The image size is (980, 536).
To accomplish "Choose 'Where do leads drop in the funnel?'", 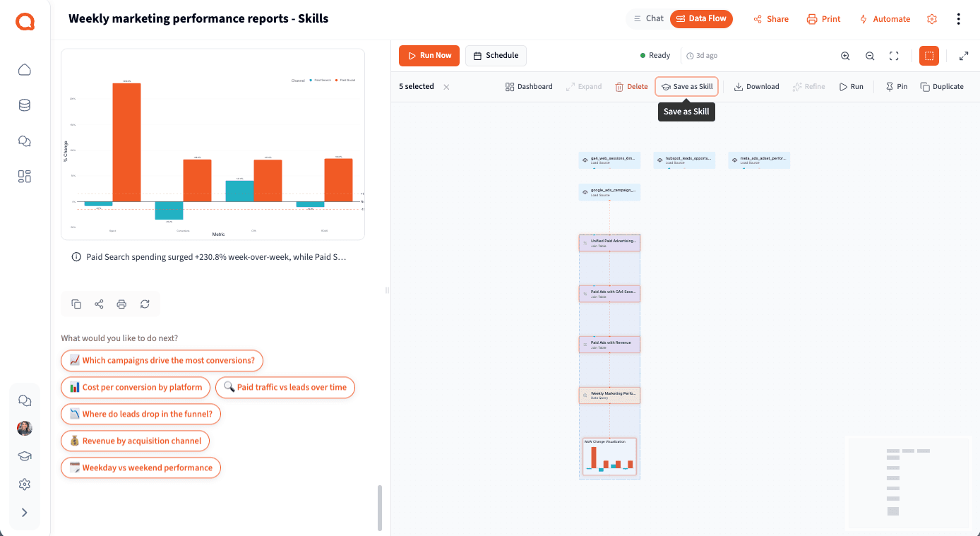I will [x=141, y=414].
